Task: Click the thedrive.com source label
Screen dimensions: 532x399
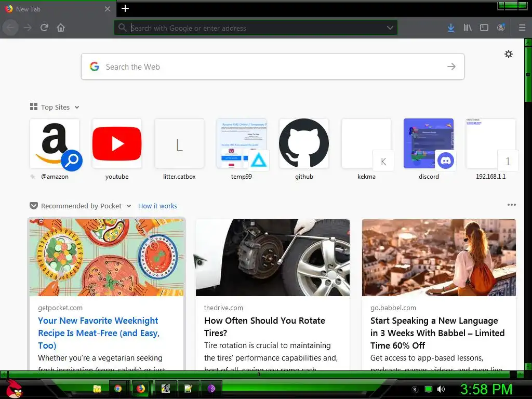Action: coord(223,308)
